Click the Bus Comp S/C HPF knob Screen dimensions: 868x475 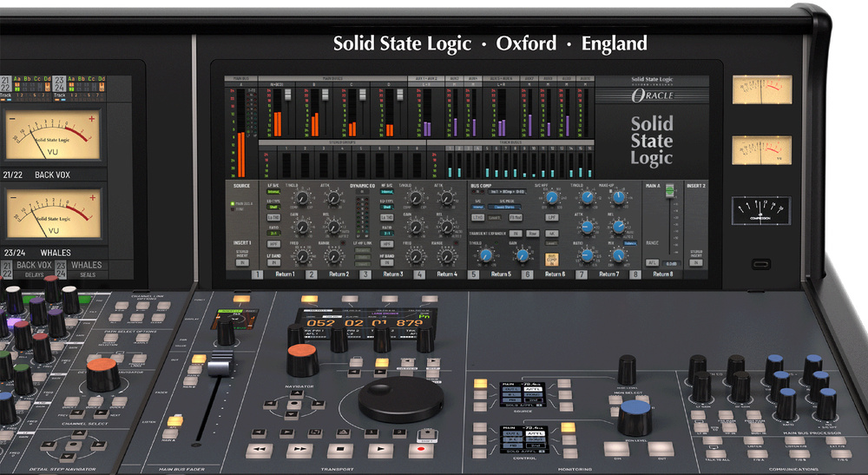[x=552, y=198]
